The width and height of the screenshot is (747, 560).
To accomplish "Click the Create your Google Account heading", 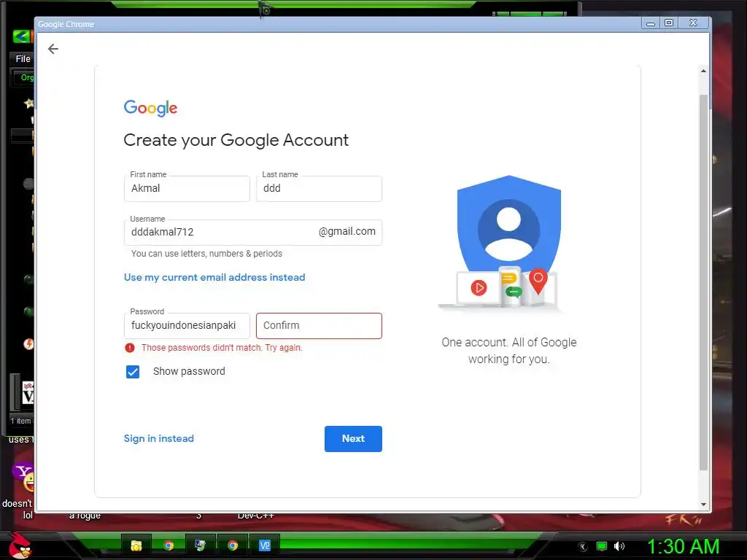I will pos(236,140).
